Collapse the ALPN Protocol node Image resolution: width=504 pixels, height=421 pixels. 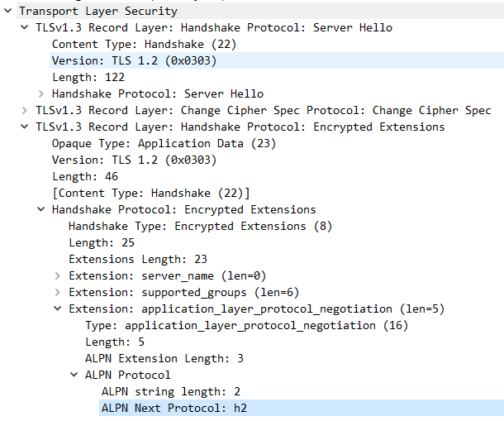(74, 375)
